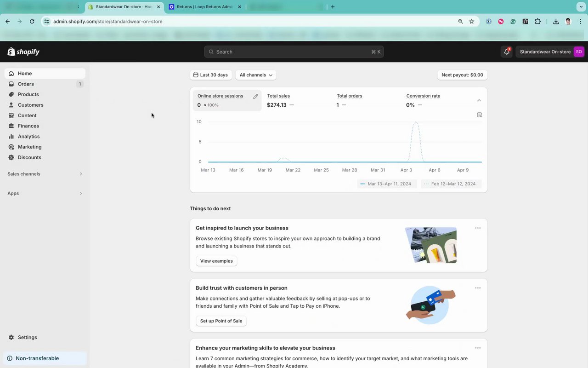
Task: Open the browser extensions puzzle icon
Action: click(x=538, y=21)
